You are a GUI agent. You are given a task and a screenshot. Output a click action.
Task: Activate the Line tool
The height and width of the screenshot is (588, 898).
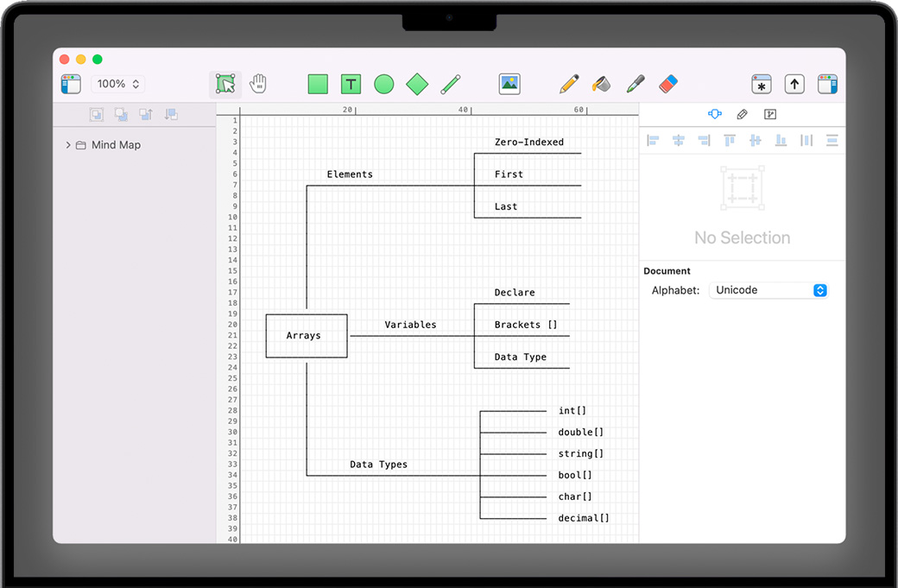pyautogui.click(x=450, y=84)
